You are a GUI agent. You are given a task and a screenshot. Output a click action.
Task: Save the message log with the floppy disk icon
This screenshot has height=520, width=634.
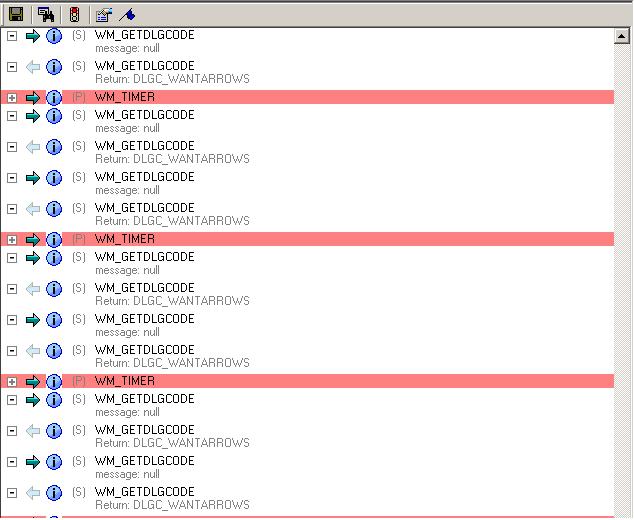click(16, 15)
